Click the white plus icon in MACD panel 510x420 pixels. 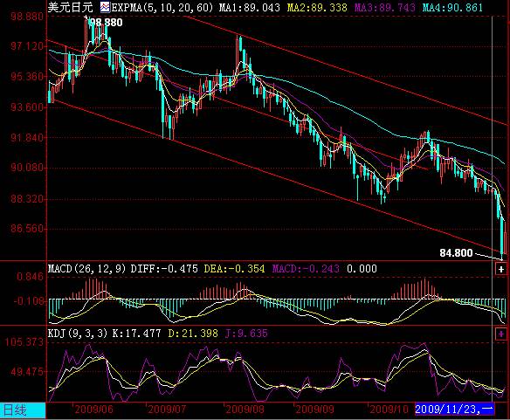(x=501, y=269)
